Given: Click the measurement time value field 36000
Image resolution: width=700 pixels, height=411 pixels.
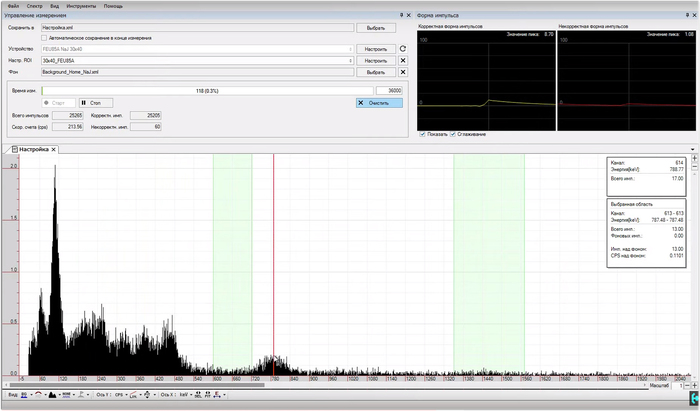Looking at the screenshot, I should (x=387, y=90).
